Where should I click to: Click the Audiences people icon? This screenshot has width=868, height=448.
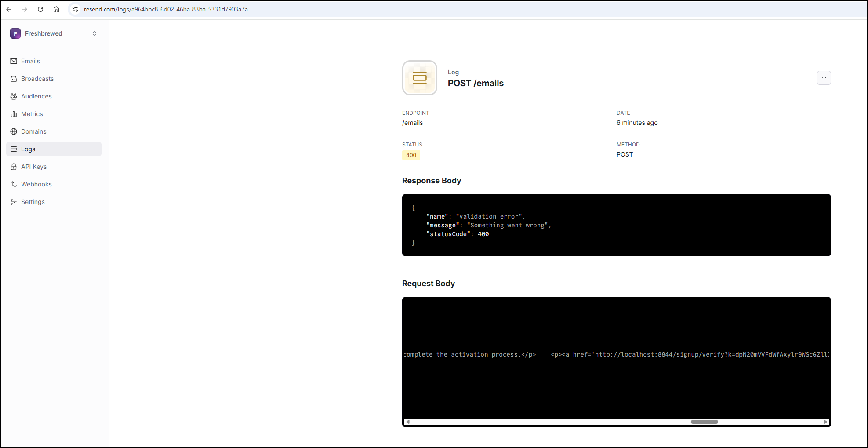(14, 96)
